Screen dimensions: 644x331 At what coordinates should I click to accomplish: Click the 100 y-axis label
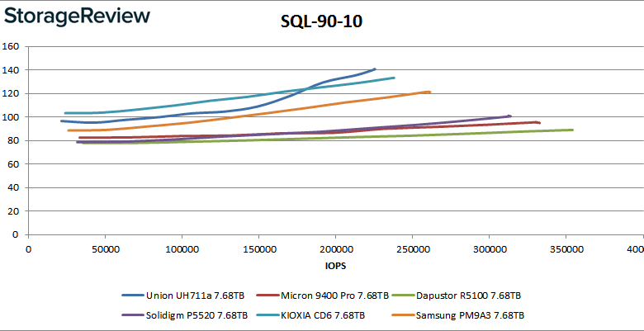point(11,117)
